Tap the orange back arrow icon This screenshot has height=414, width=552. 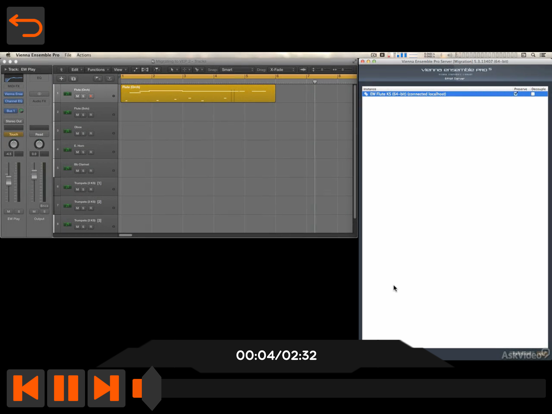(26, 26)
